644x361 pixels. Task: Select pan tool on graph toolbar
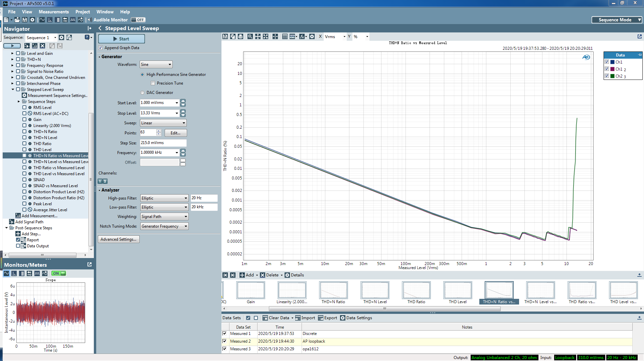point(258,36)
